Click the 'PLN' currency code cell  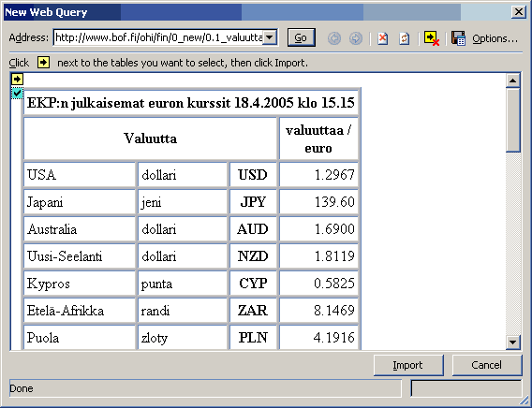[253, 337]
